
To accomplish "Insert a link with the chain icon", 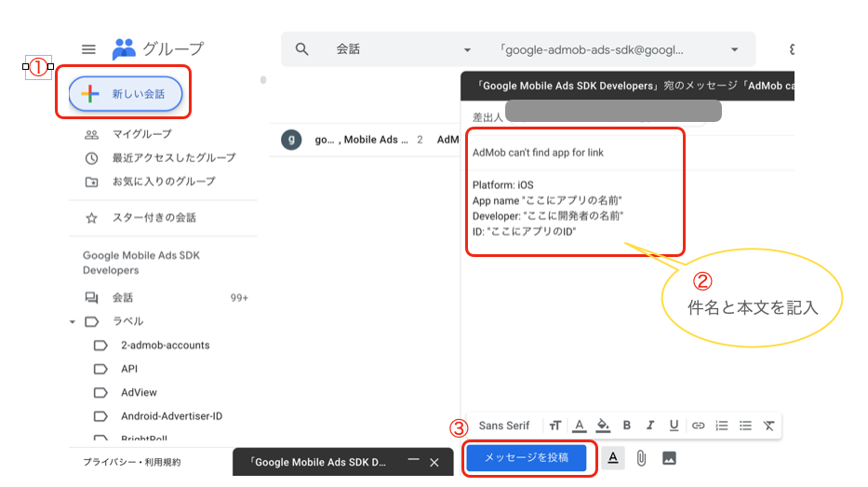I will 698,426.
